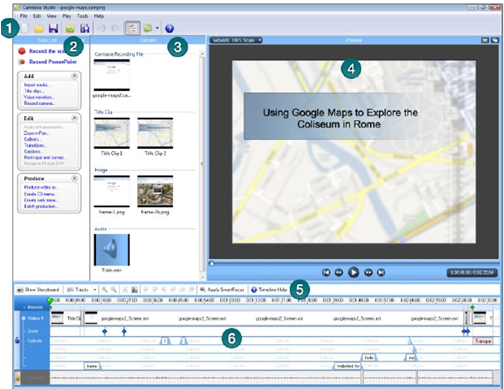Click the Captions link

(x=32, y=151)
